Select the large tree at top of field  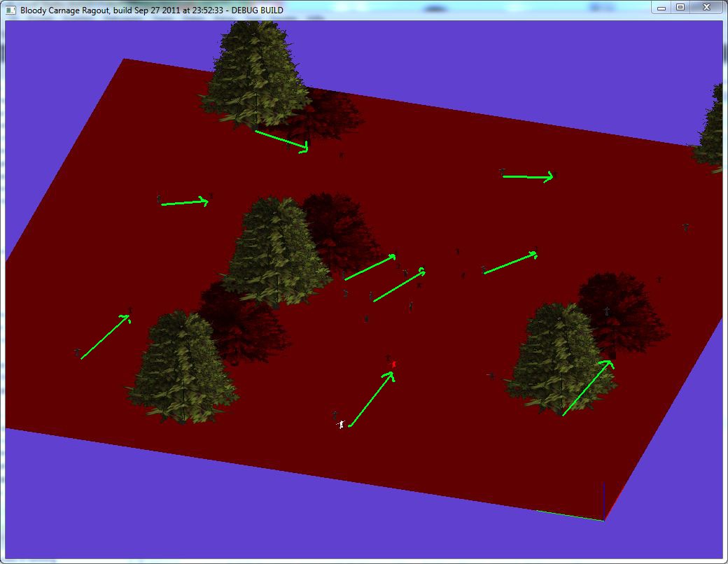point(255,73)
